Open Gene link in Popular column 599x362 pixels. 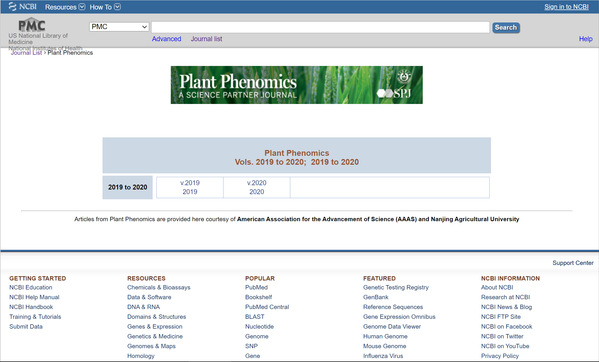click(x=253, y=356)
